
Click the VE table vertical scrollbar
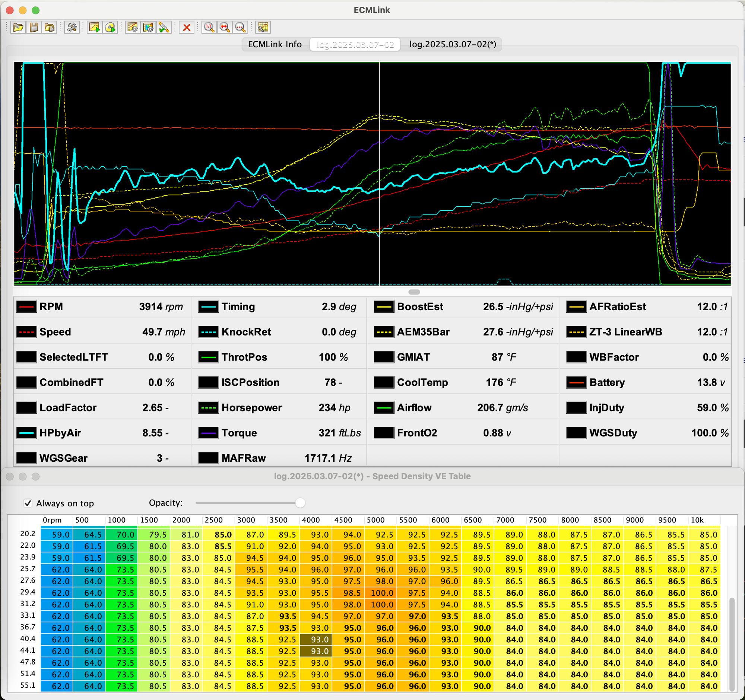point(732,643)
